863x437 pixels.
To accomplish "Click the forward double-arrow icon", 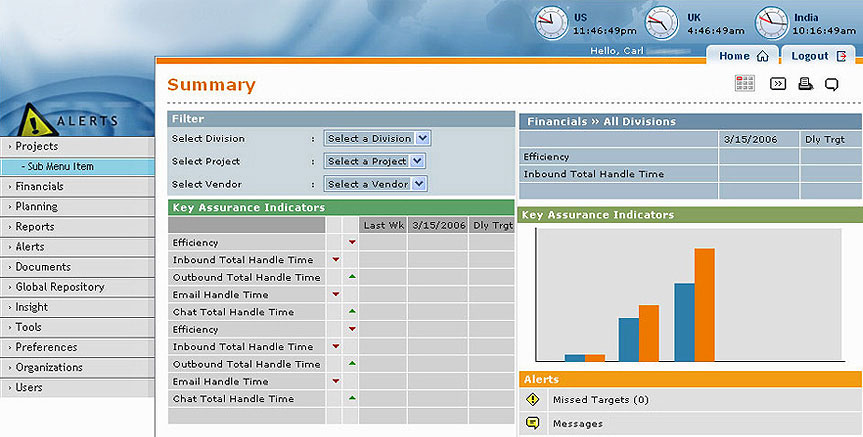I will [777, 84].
